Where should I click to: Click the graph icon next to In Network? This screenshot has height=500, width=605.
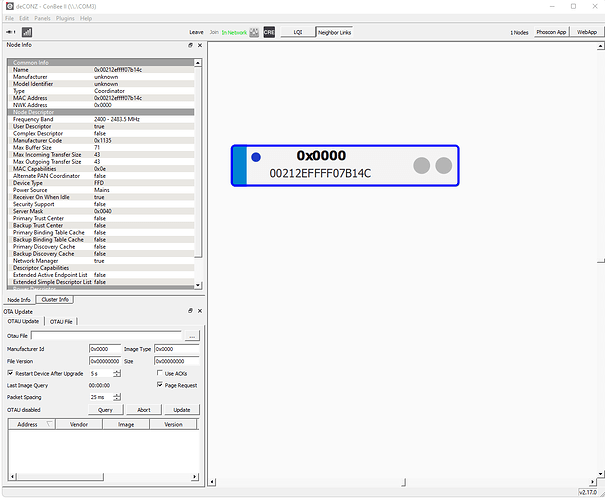click(254, 32)
